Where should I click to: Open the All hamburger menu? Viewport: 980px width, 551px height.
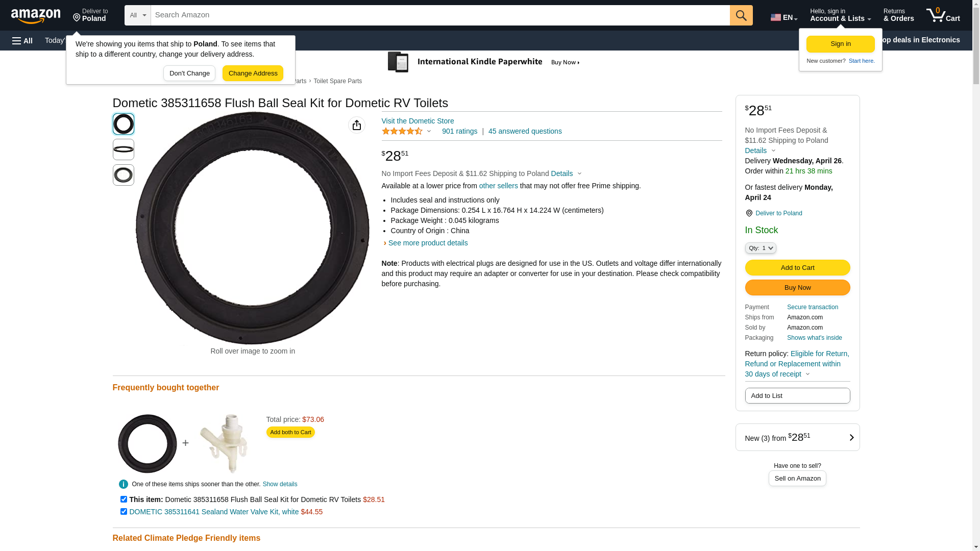point(22,40)
